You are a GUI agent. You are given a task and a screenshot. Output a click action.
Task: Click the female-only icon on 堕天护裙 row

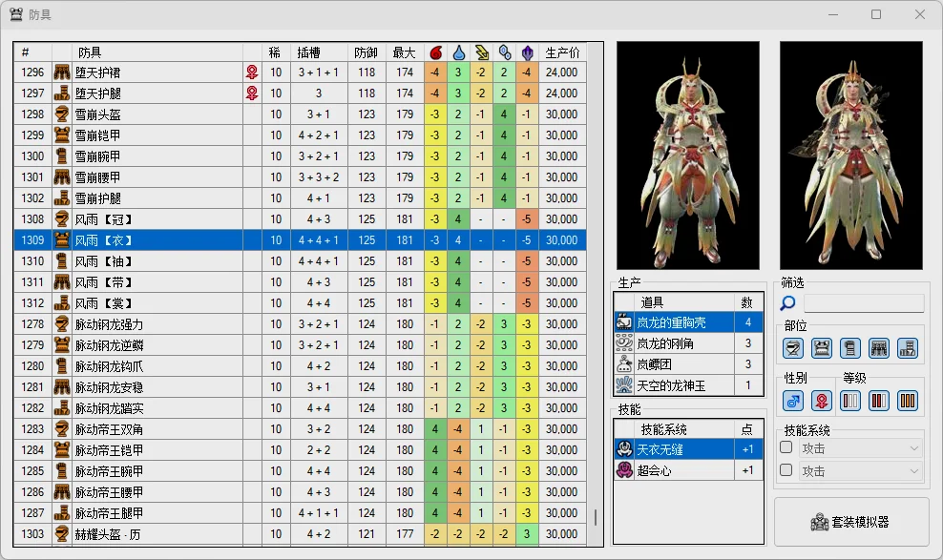pyautogui.click(x=252, y=73)
